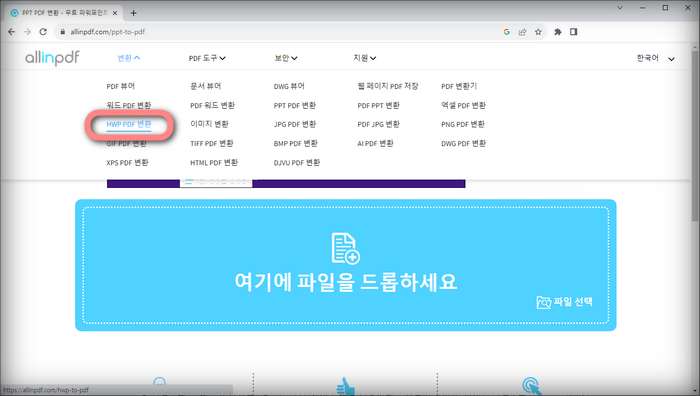Image resolution: width=700 pixels, height=396 pixels.
Task: Expand the 보안 menu
Action: [286, 58]
